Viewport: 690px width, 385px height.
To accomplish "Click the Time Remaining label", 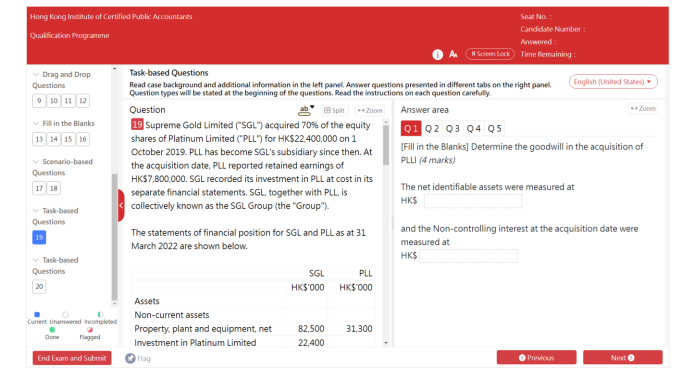I will click(548, 55).
